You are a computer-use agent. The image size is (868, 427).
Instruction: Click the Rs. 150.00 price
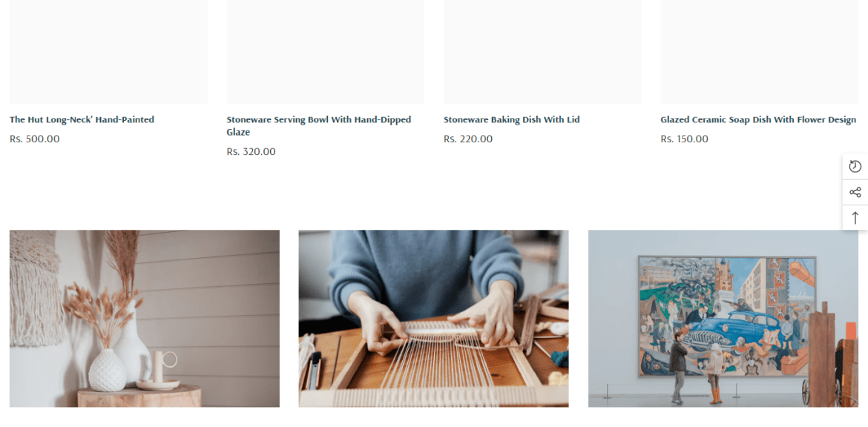(684, 139)
